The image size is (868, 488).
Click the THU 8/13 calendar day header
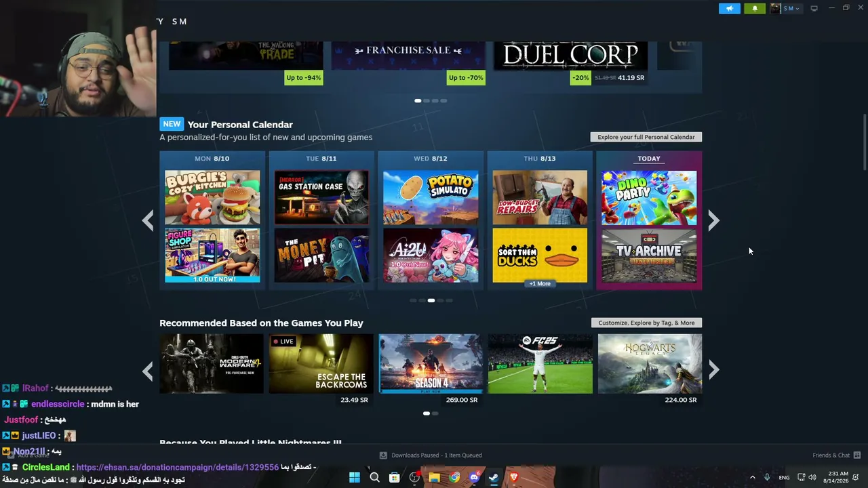[x=540, y=159]
